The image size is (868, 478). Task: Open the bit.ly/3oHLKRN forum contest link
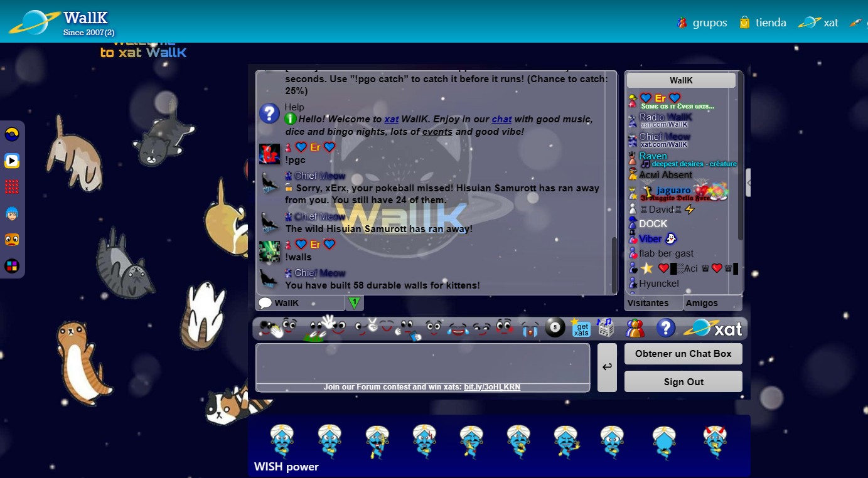coord(492,387)
